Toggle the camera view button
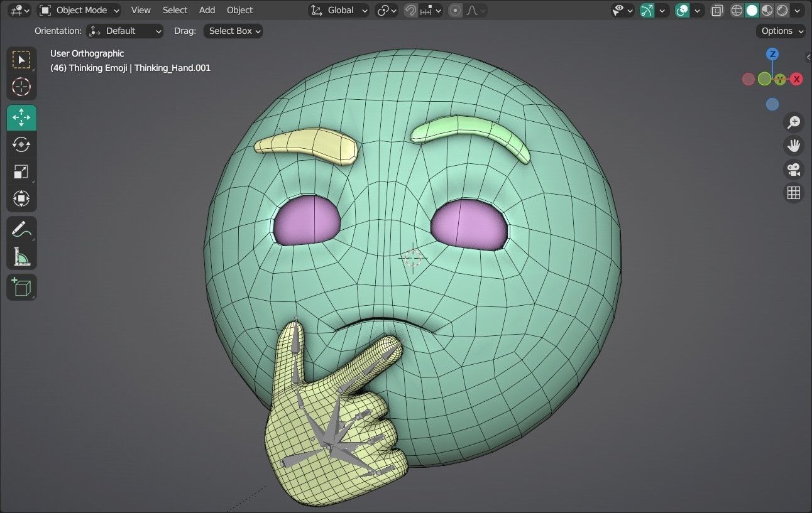Viewport: 812px width, 513px height. pyautogui.click(x=794, y=170)
